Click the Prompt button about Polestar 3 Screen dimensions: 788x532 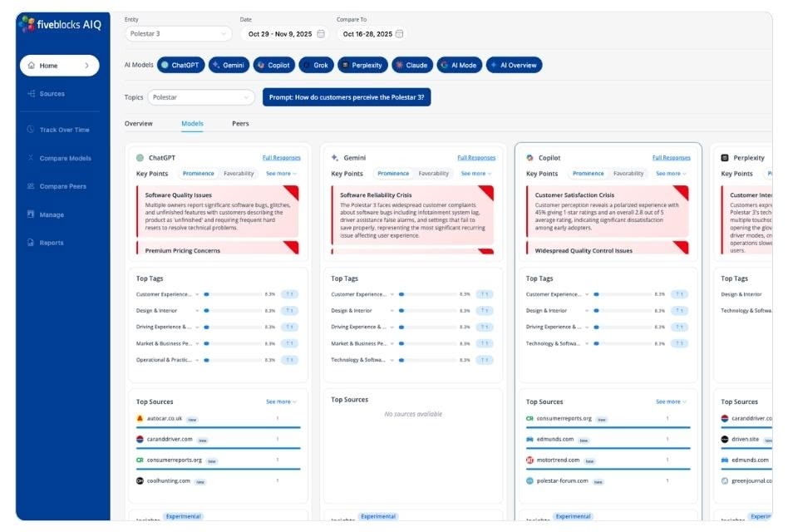347,97
